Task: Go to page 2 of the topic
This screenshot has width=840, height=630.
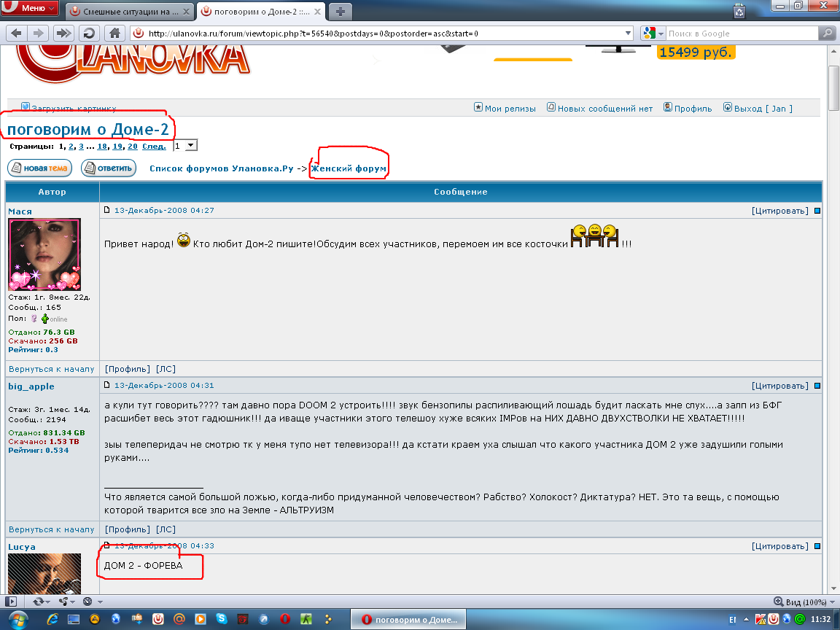Action: coord(71,147)
